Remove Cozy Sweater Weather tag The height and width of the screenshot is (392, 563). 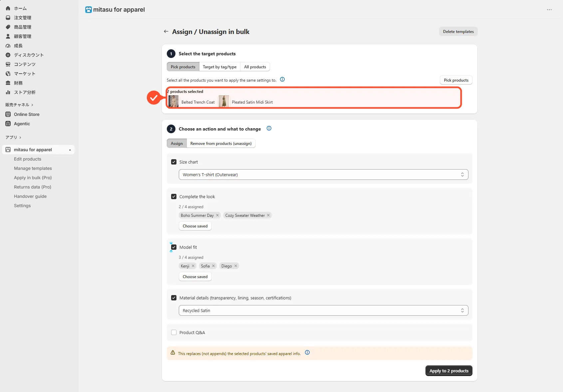(268, 215)
